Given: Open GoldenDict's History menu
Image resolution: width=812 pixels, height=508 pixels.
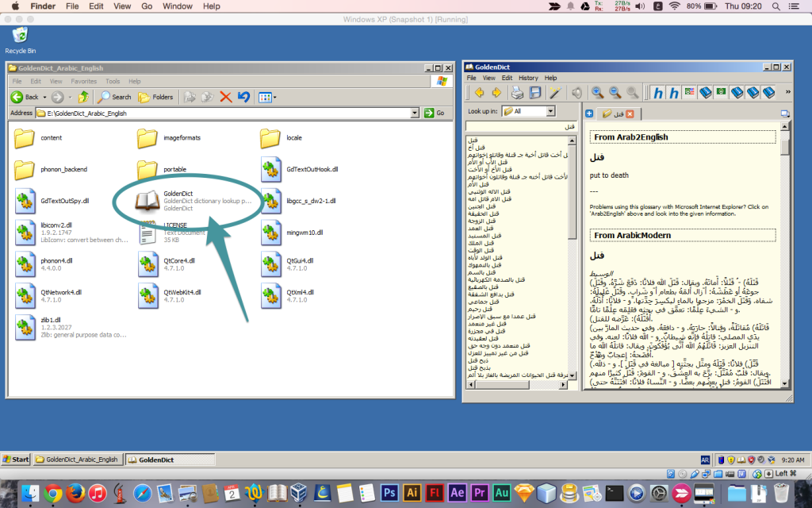Looking at the screenshot, I should [x=528, y=78].
